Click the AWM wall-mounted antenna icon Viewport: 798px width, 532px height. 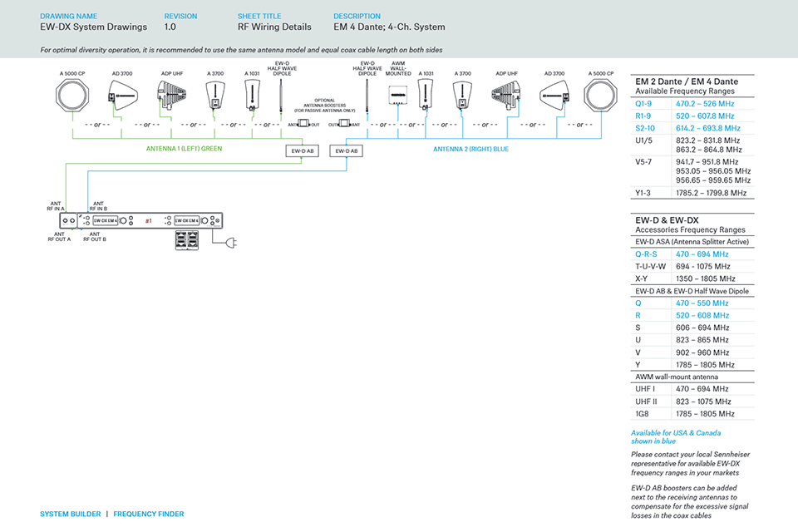(x=398, y=96)
